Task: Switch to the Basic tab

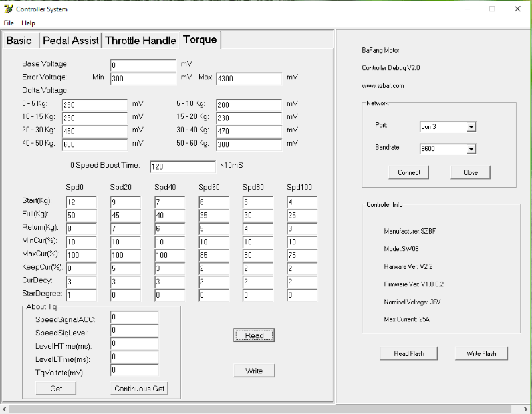Action: click(21, 41)
